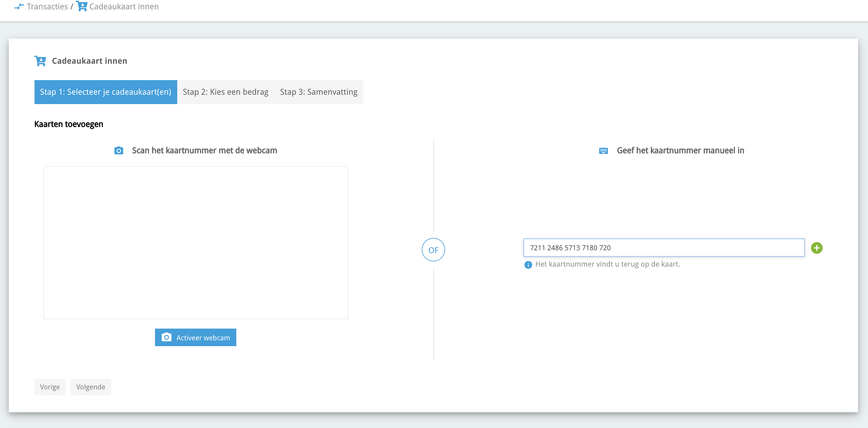
Task: Click the circular OF divider badge
Action: pyautogui.click(x=433, y=250)
